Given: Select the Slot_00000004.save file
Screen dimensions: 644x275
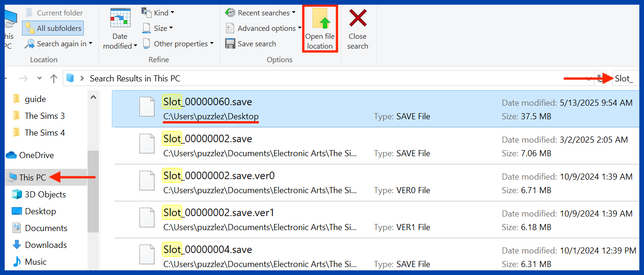Looking at the screenshot, I should click(x=207, y=250).
